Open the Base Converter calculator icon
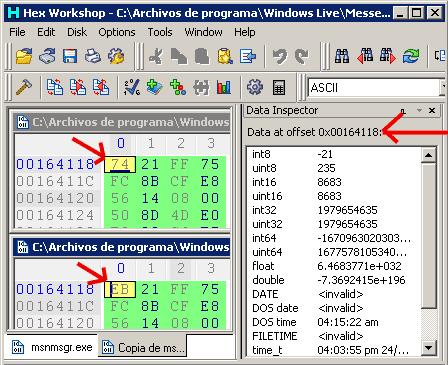The image size is (448, 365). point(279,88)
